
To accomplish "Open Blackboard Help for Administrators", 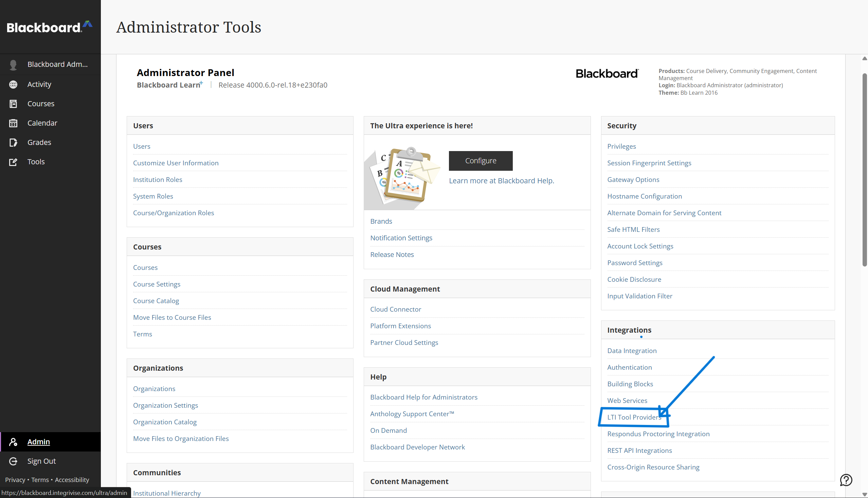I will (x=423, y=397).
